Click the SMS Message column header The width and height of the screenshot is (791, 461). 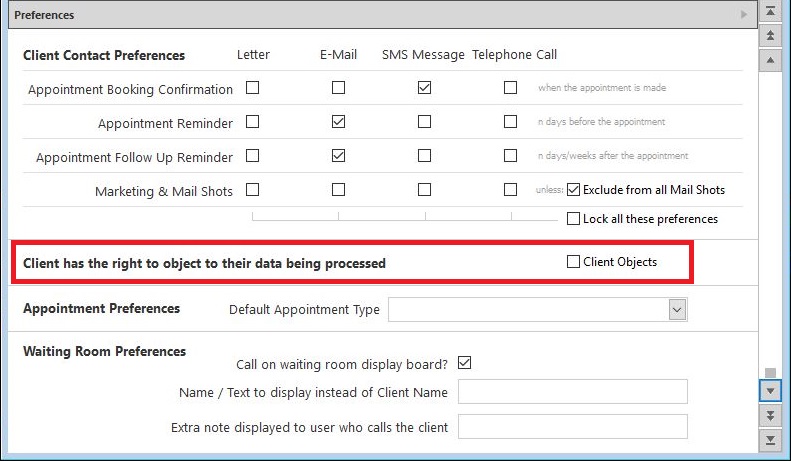[x=423, y=54]
